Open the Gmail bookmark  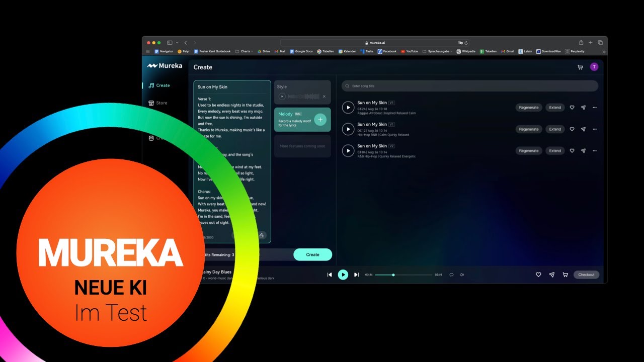click(508, 51)
